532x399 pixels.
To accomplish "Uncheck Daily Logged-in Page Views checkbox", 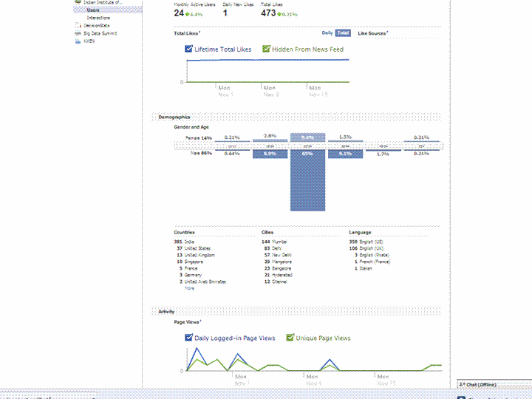I will point(189,338).
